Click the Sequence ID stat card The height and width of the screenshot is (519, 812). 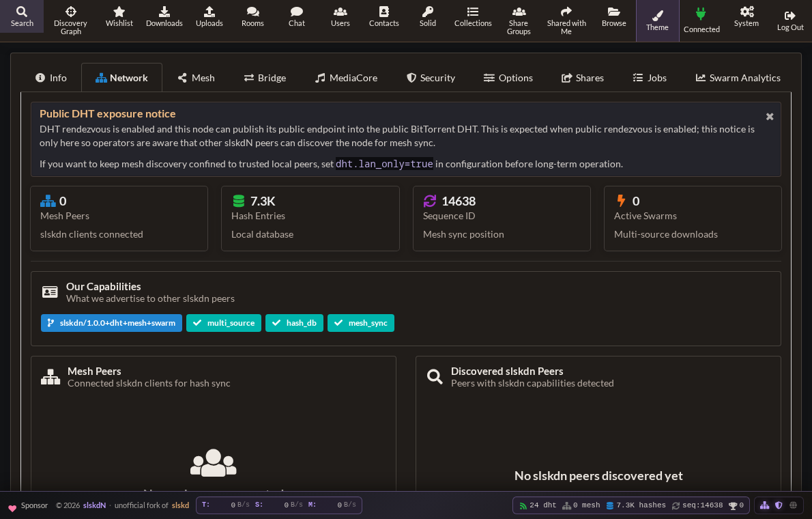502,219
